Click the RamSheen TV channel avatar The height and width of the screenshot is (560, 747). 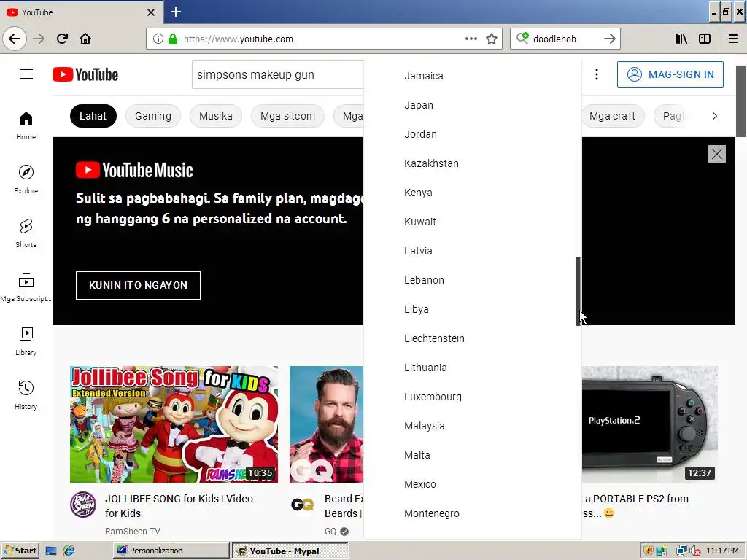coord(83,505)
